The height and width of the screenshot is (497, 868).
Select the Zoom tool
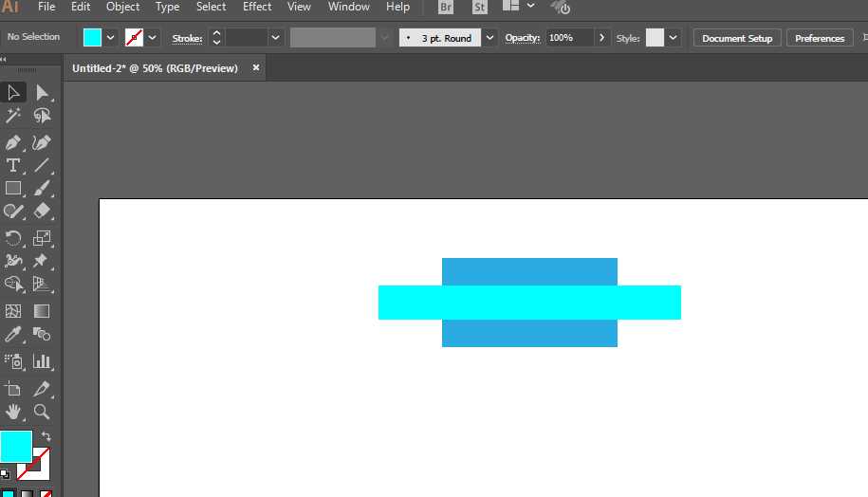(x=42, y=412)
